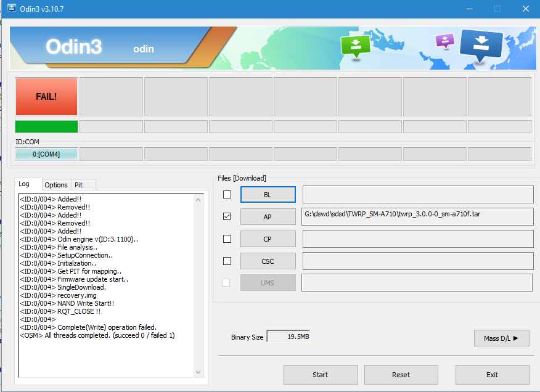
Task: Tick the BL file checkbox
Action: (227, 195)
